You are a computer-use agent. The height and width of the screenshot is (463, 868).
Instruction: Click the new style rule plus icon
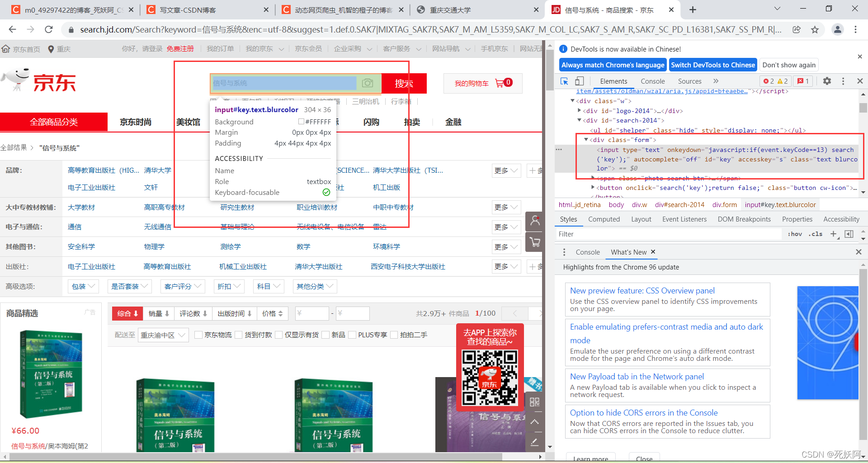(834, 234)
